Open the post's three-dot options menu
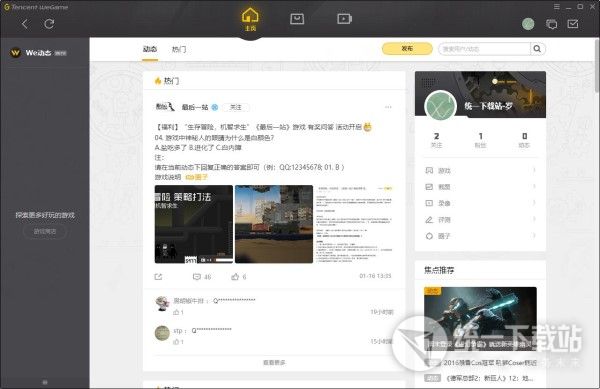 point(388,107)
